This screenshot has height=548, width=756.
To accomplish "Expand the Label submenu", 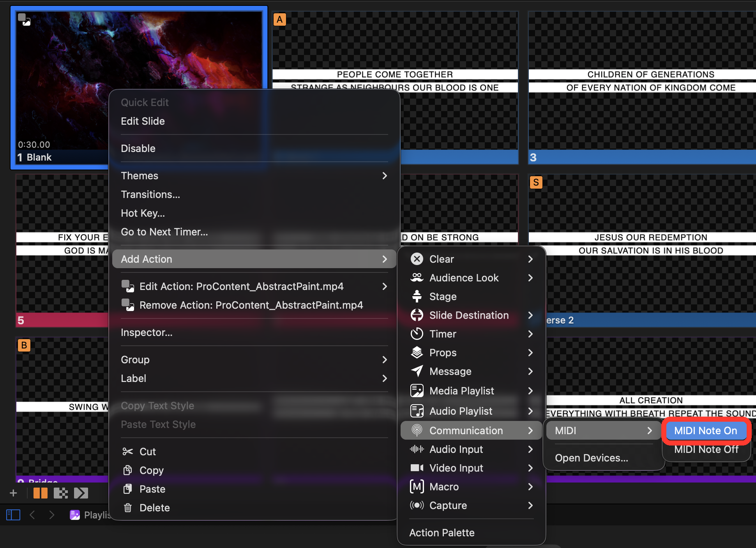I will (254, 378).
